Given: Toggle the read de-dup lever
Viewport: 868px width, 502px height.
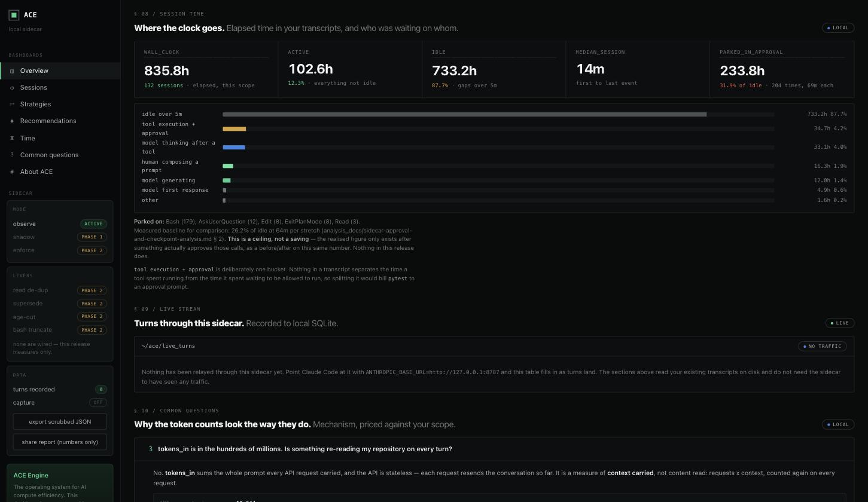Looking at the screenshot, I should [x=60, y=290].
